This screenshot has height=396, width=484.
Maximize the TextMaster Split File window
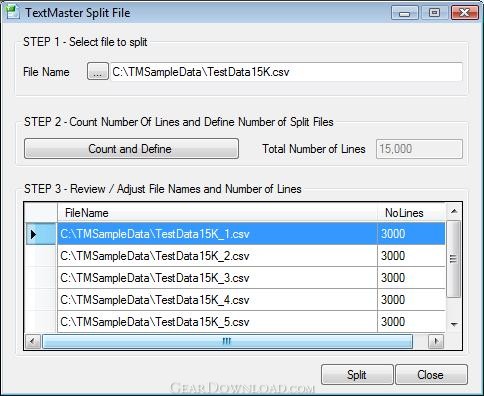pyautogui.click(x=434, y=13)
